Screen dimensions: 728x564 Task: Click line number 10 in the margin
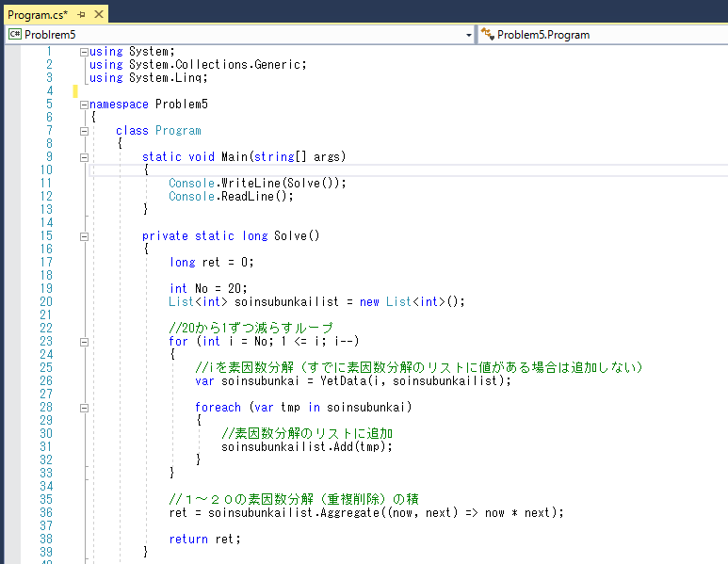pyautogui.click(x=46, y=169)
